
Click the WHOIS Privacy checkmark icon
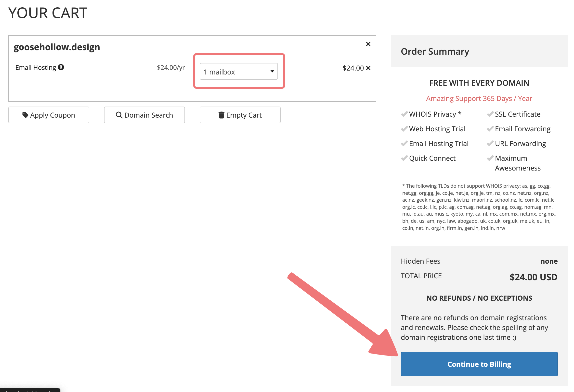(x=404, y=114)
